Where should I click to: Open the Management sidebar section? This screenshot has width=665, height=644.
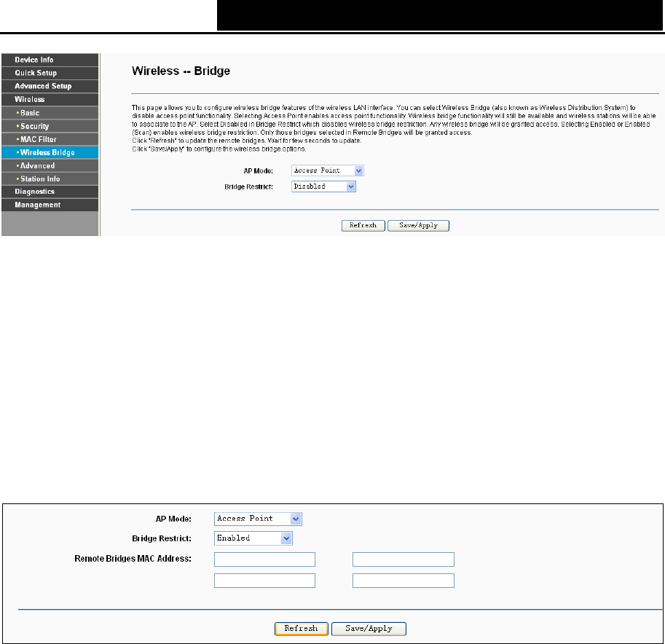(x=50, y=205)
